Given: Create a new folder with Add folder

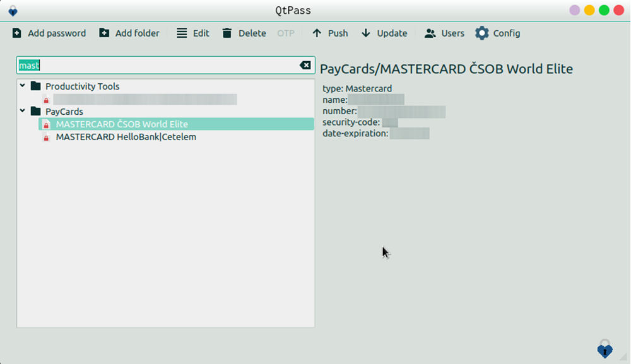Looking at the screenshot, I should tap(129, 33).
